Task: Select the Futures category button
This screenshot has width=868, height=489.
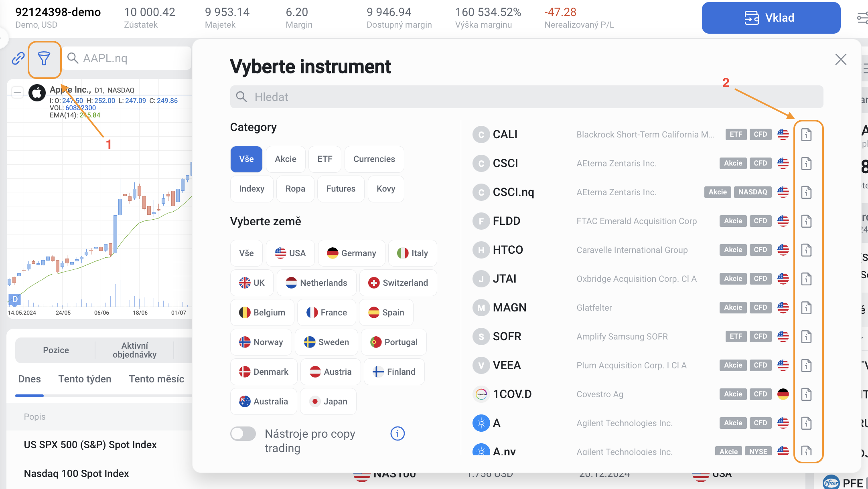Action: pyautogui.click(x=341, y=189)
